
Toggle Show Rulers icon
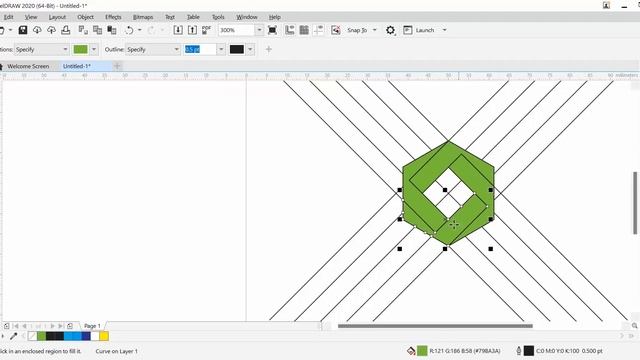pyautogui.click(x=290, y=30)
